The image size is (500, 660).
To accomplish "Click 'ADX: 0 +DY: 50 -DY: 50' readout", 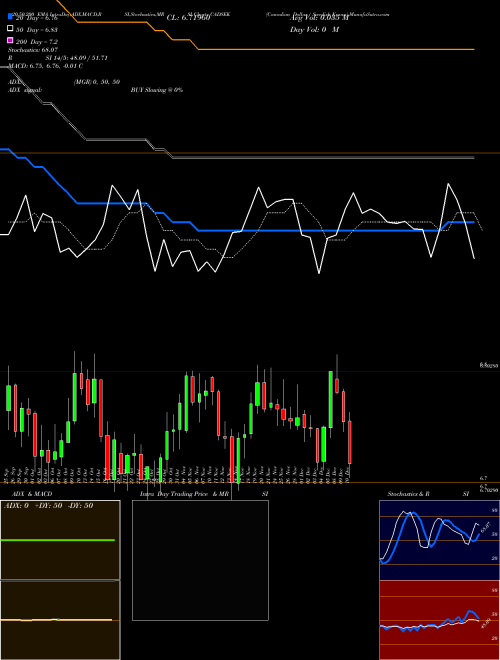I will (48, 506).
